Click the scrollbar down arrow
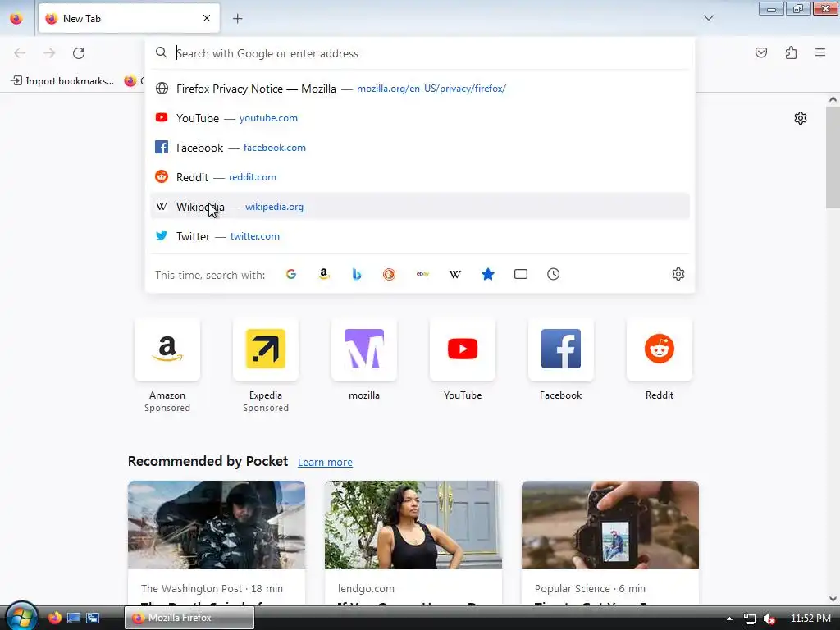 tap(833, 598)
